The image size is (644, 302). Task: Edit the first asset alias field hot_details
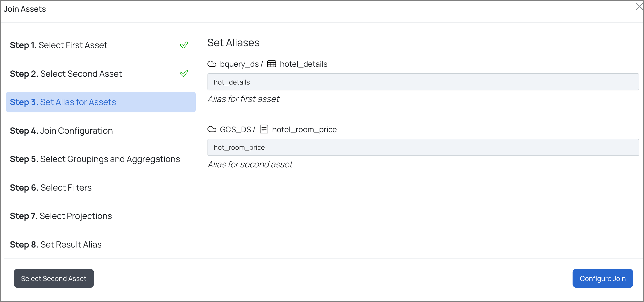click(423, 82)
